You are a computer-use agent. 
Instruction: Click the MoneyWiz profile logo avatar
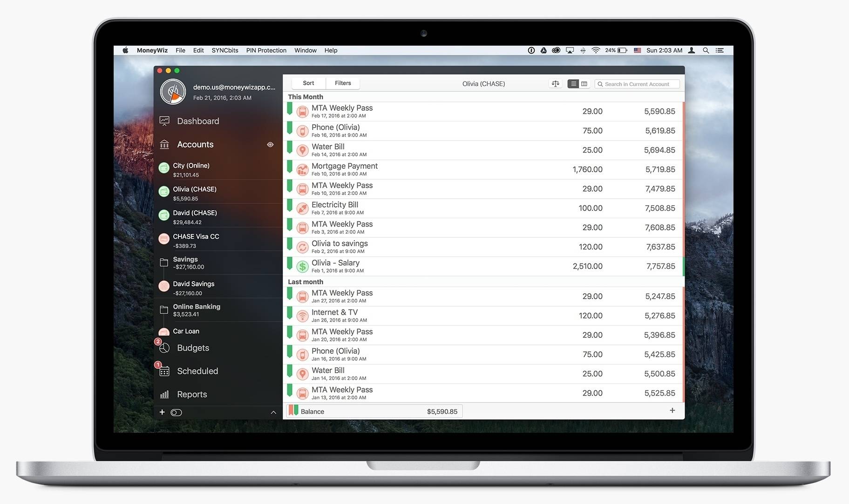(173, 92)
